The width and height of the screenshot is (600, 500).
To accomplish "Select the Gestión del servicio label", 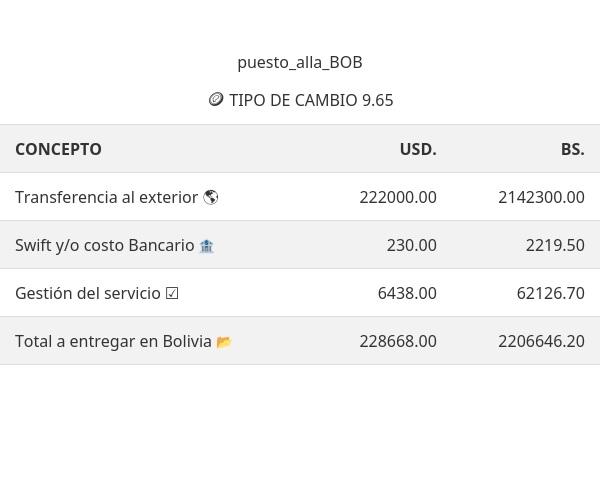I will (x=88, y=293).
